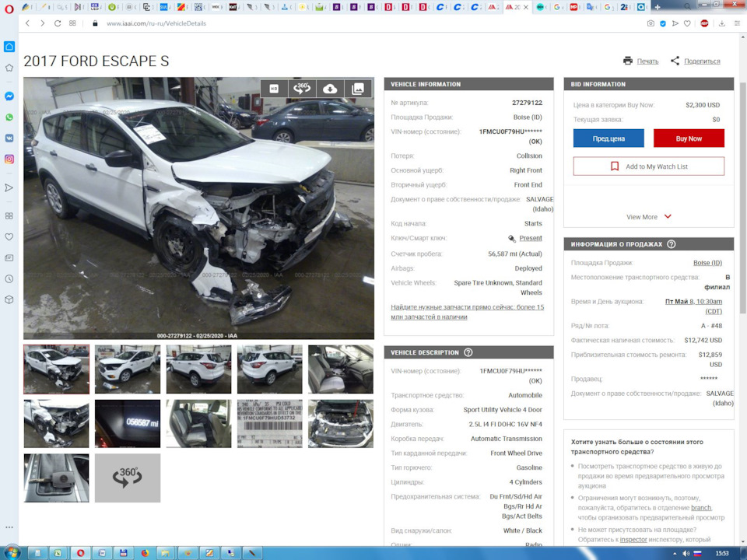Open Instagram in the sidebar
The height and width of the screenshot is (560, 747).
point(9,159)
